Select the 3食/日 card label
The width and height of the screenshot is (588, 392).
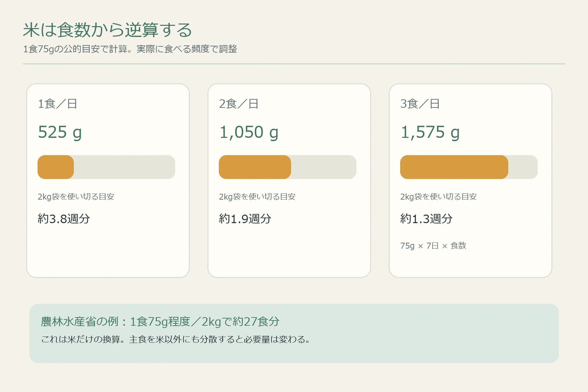(420, 104)
